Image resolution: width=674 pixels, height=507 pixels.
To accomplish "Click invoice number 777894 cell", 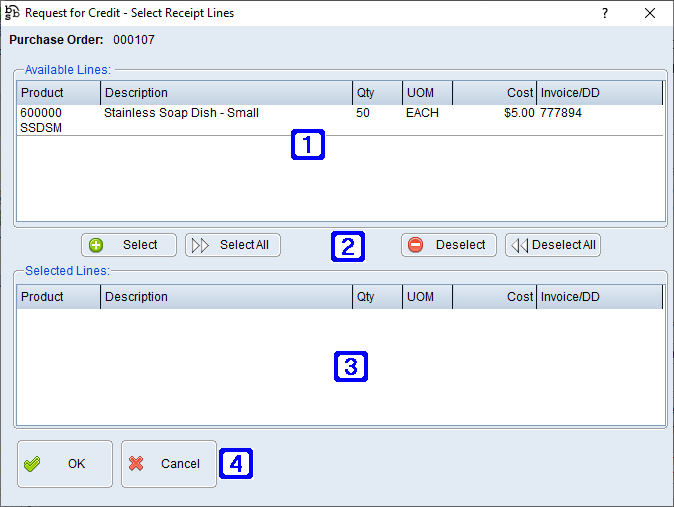I will (x=561, y=114).
